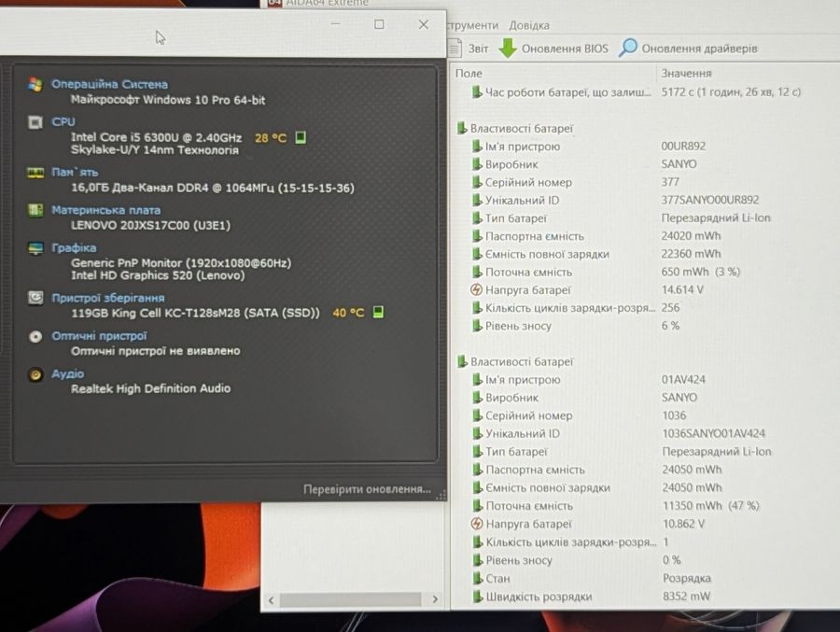Open the Пристрої зберігання section link

pyautogui.click(x=107, y=298)
